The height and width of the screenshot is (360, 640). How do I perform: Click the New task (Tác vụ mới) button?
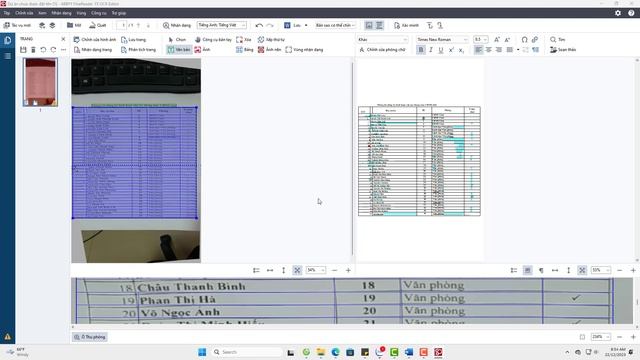point(17,25)
